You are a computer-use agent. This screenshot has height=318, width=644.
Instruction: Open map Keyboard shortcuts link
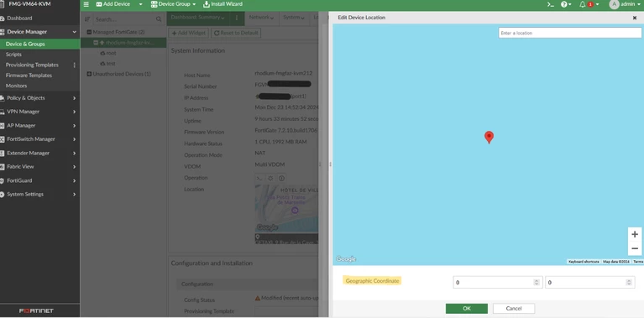(584, 262)
